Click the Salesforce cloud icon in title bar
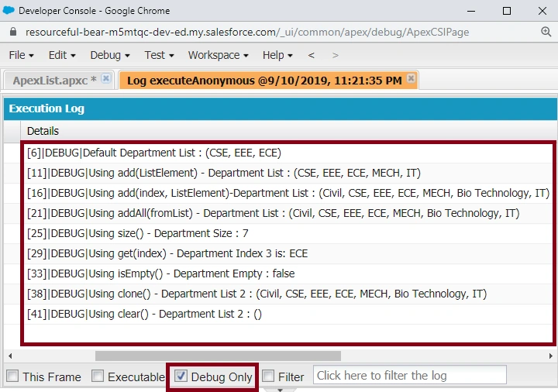 click(x=9, y=10)
